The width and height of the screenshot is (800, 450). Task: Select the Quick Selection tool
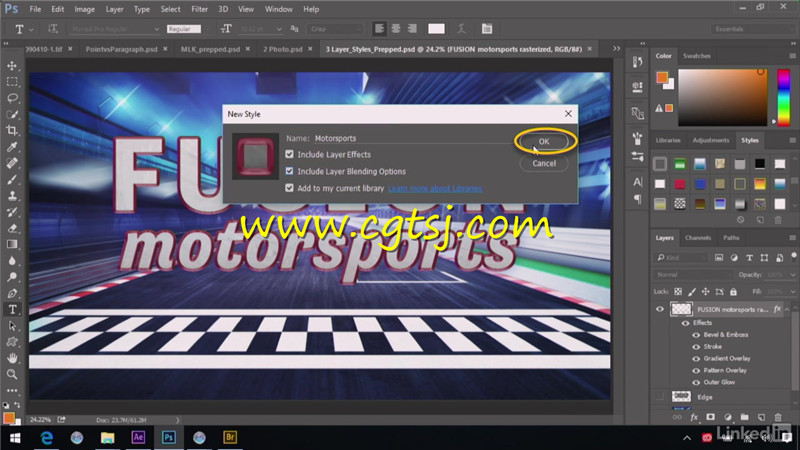12,114
